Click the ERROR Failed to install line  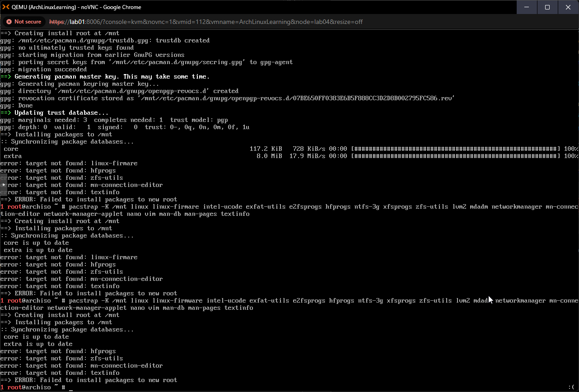(x=88, y=380)
